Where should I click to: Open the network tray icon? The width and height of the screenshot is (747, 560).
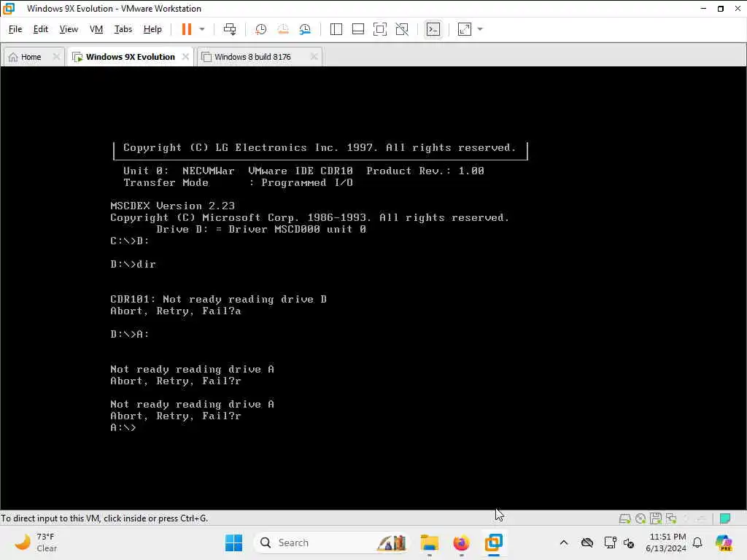coord(611,542)
